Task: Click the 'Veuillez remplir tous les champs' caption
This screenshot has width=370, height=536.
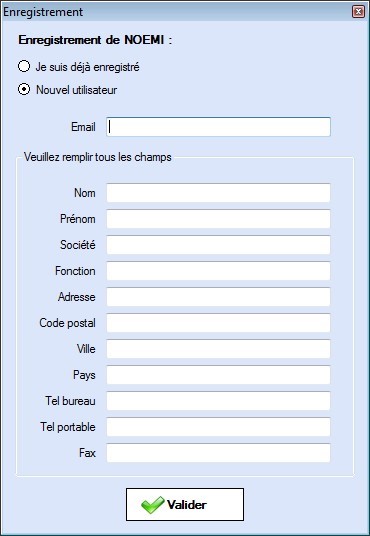Action: pos(98,157)
